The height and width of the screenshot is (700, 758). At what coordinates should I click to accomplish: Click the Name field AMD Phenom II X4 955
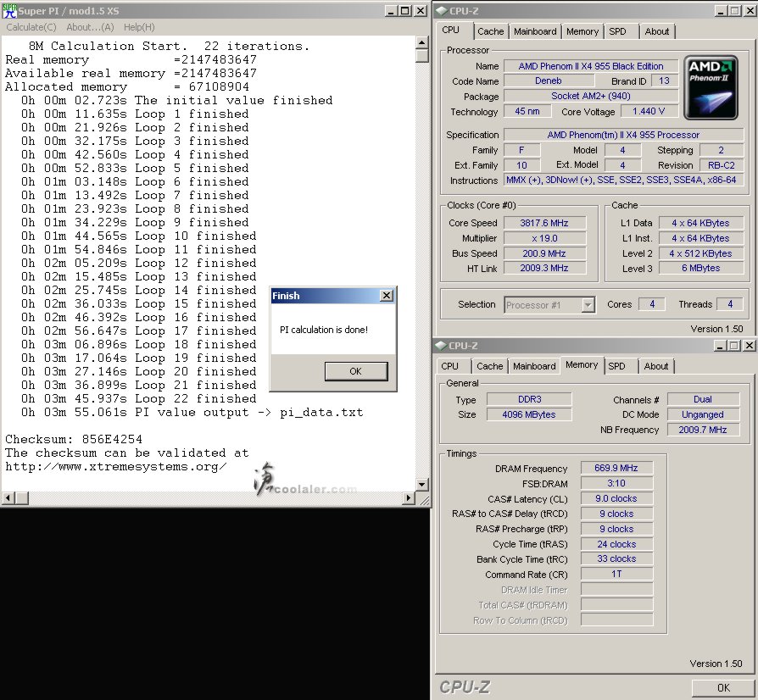[591, 66]
